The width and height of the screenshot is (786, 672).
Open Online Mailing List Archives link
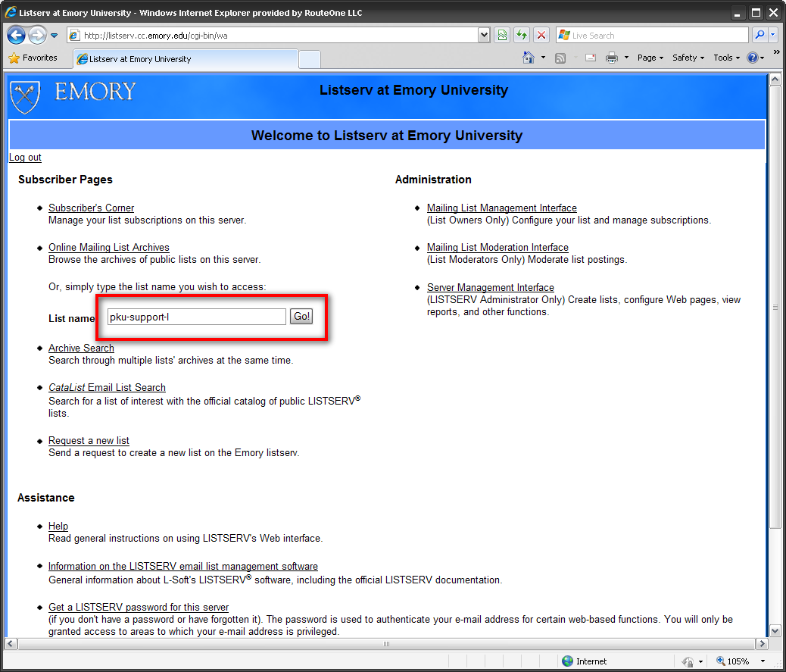click(109, 247)
